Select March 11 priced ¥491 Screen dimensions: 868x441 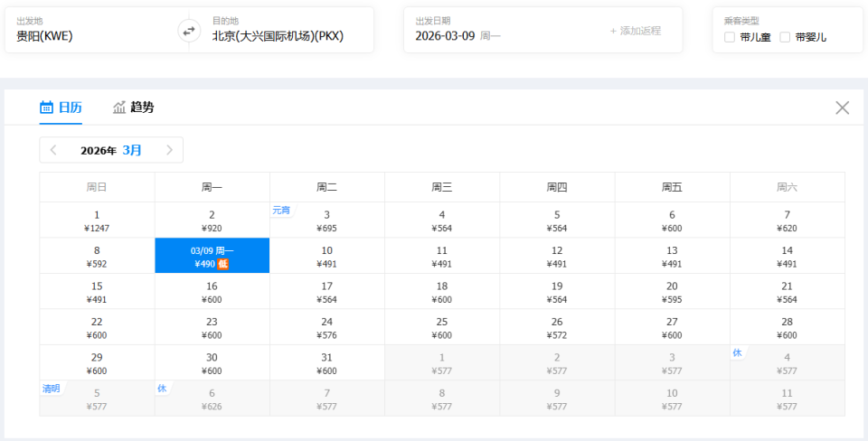click(x=442, y=256)
